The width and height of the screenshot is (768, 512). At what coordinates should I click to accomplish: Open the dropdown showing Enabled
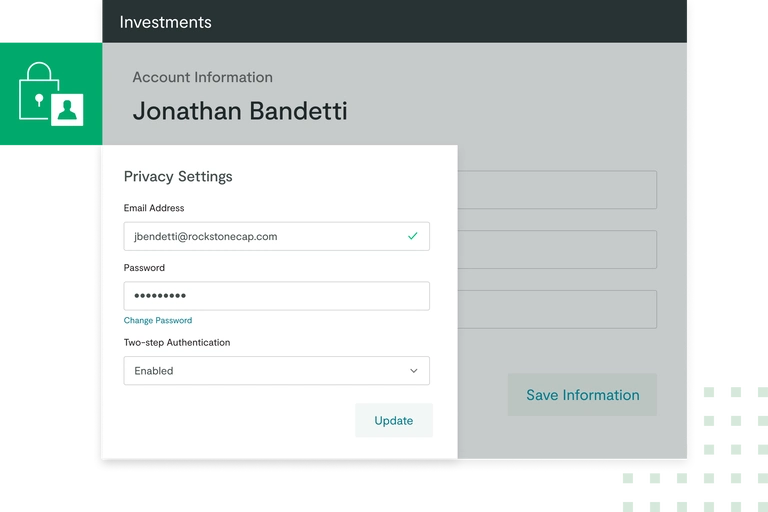coord(276,371)
